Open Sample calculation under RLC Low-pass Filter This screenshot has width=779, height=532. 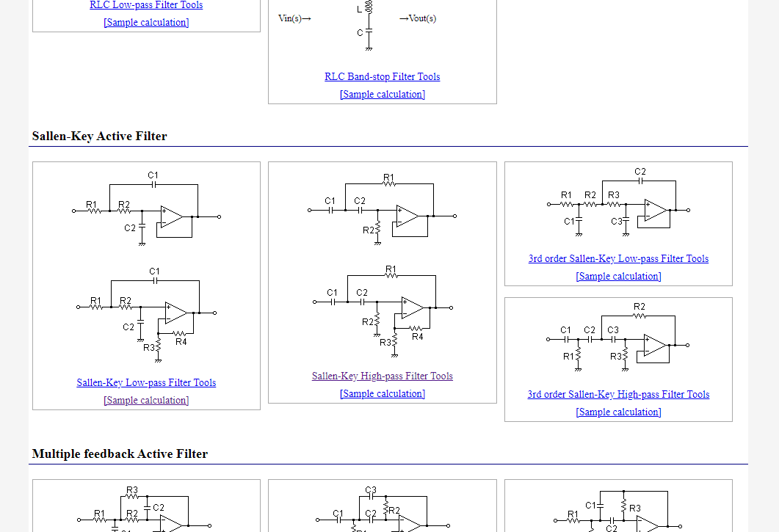tap(146, 23)
